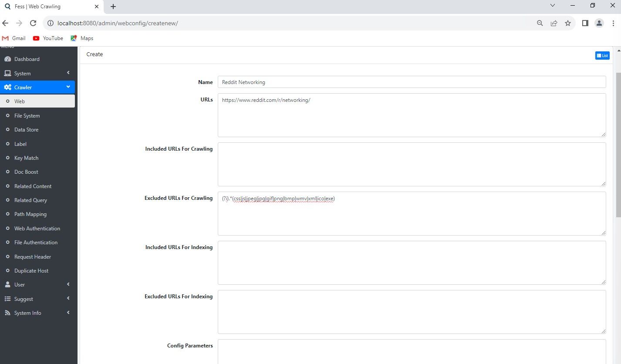
Task: Bookmark this page with the star icon
Action: point(567,23)
